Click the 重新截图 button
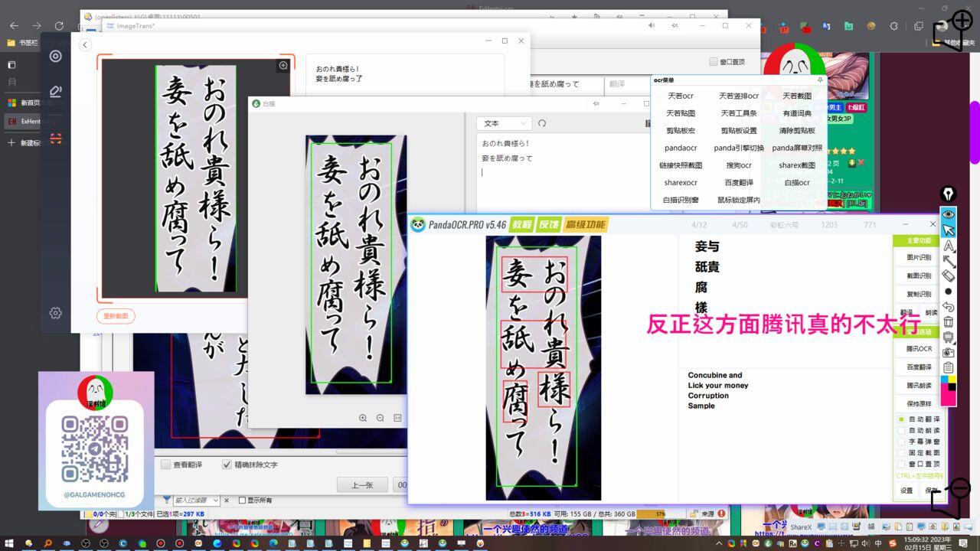 tap(116, 316)
